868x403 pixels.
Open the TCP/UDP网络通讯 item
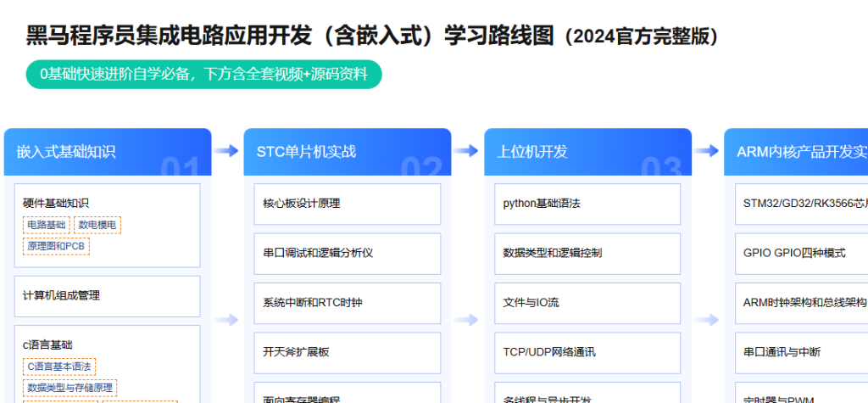587,353
